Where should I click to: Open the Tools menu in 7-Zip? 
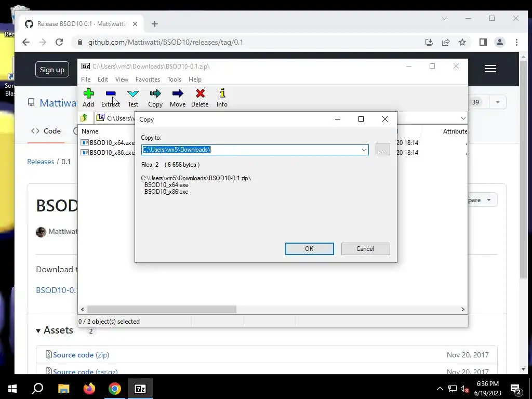pos(174,79)
